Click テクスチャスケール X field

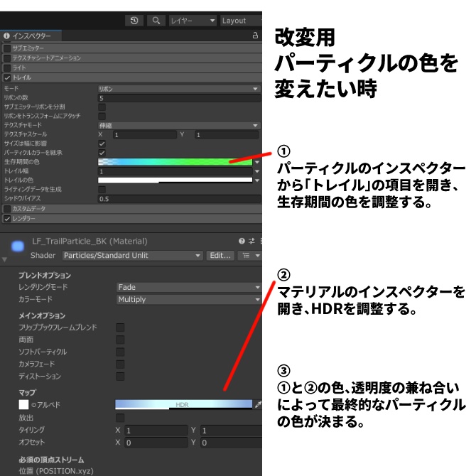[x=145, y=135]
